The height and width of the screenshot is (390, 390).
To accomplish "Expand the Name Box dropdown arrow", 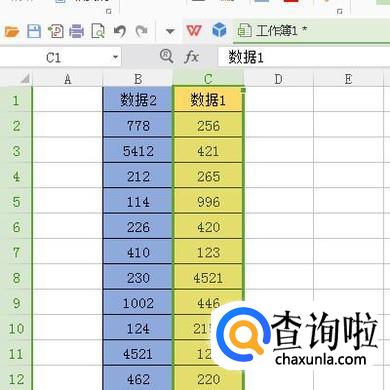I will [x=115, y=57].
